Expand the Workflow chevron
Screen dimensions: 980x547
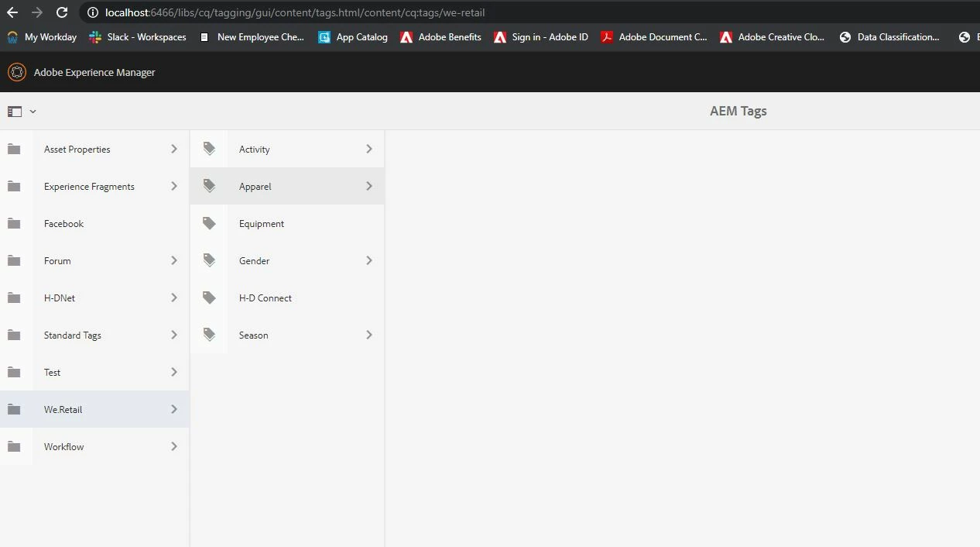pos(174,446)
